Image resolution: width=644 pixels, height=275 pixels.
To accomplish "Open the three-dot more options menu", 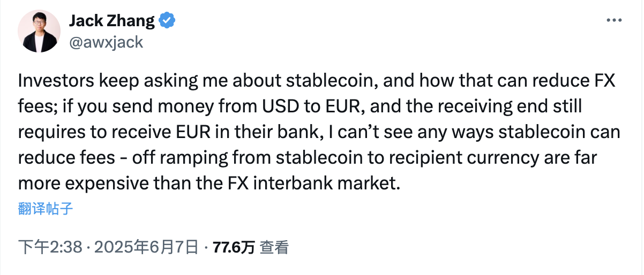I will [x=614, y=20].
